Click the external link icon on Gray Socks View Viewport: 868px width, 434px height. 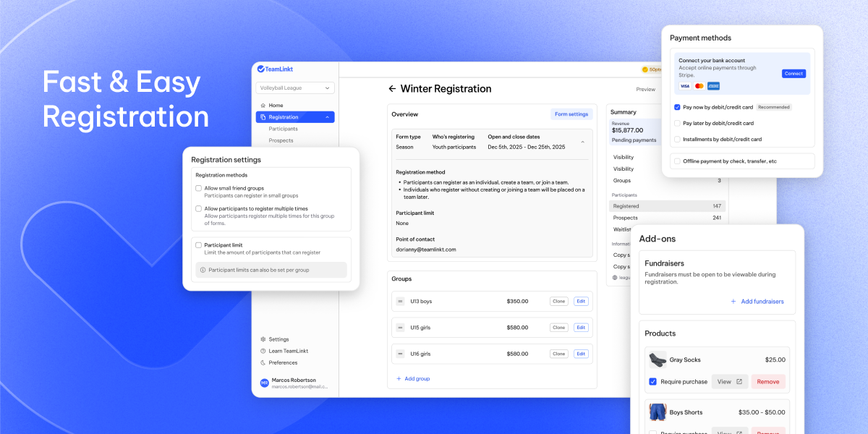coord(739,382)
